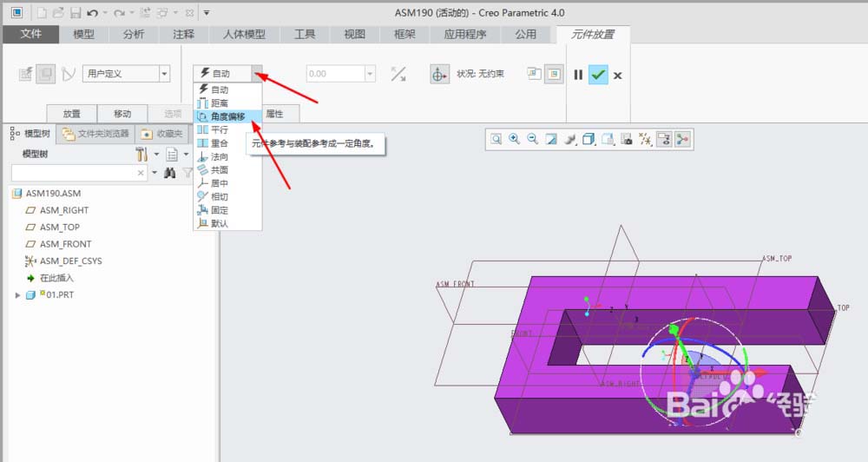Toggle spin center display icon
Screen dimensions: 868x462
682,139
